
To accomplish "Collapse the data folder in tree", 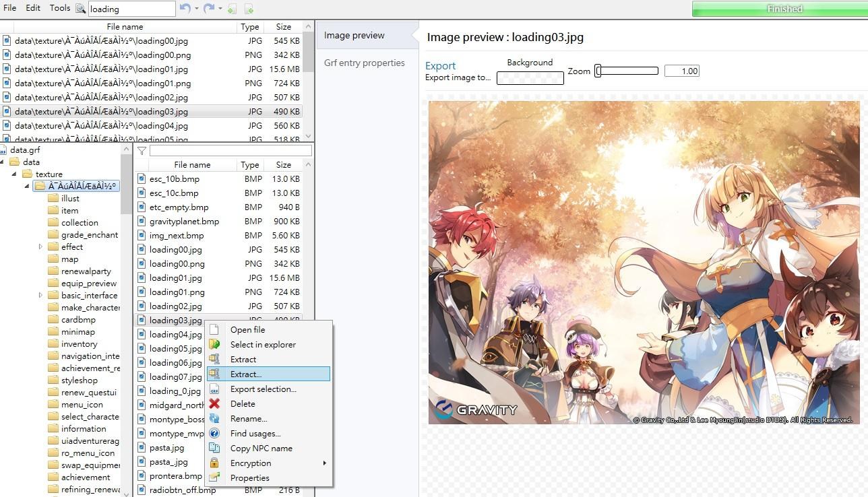I will (x=3, y=162).
